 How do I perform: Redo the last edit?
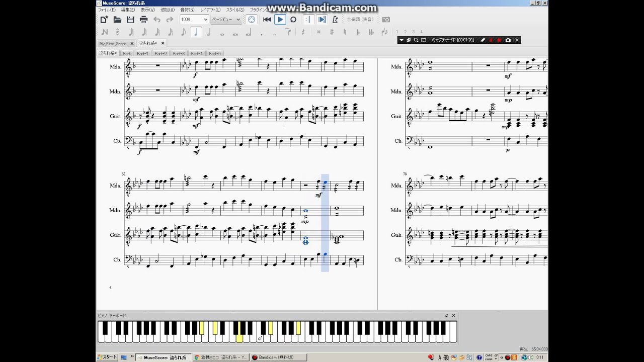tap(170, 20)
